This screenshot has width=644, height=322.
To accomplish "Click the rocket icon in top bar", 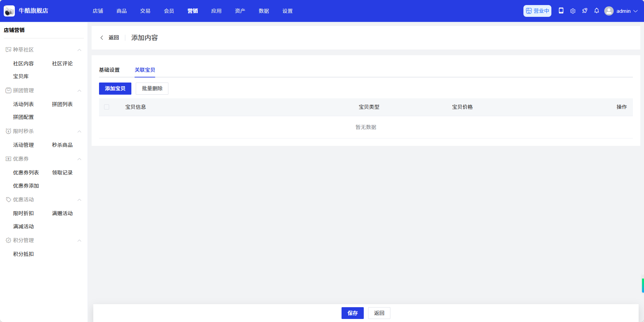I will [x=585, y=11].
